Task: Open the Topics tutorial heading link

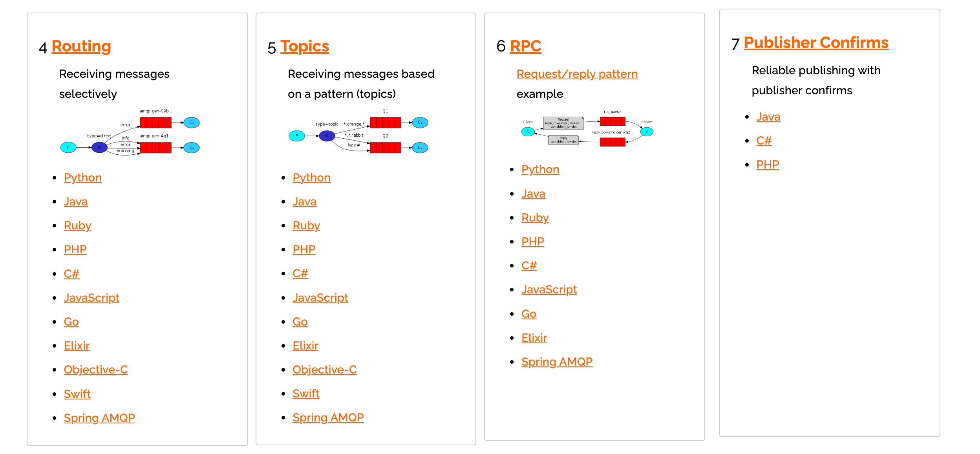Action: coord(305,46)
